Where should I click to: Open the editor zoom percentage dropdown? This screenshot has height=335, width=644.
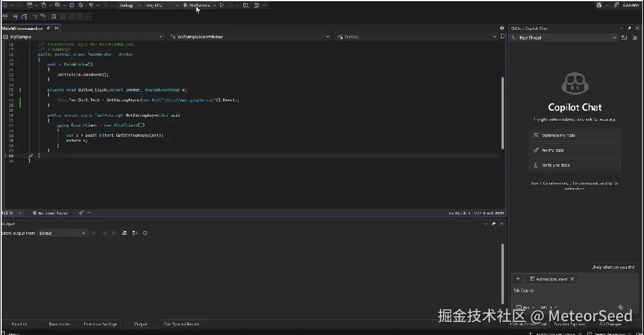pyautogui.click(x=11, y=213)
